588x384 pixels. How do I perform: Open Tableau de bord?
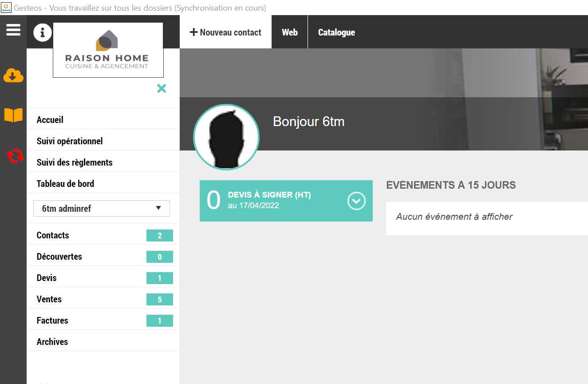[x=65, y=184]
